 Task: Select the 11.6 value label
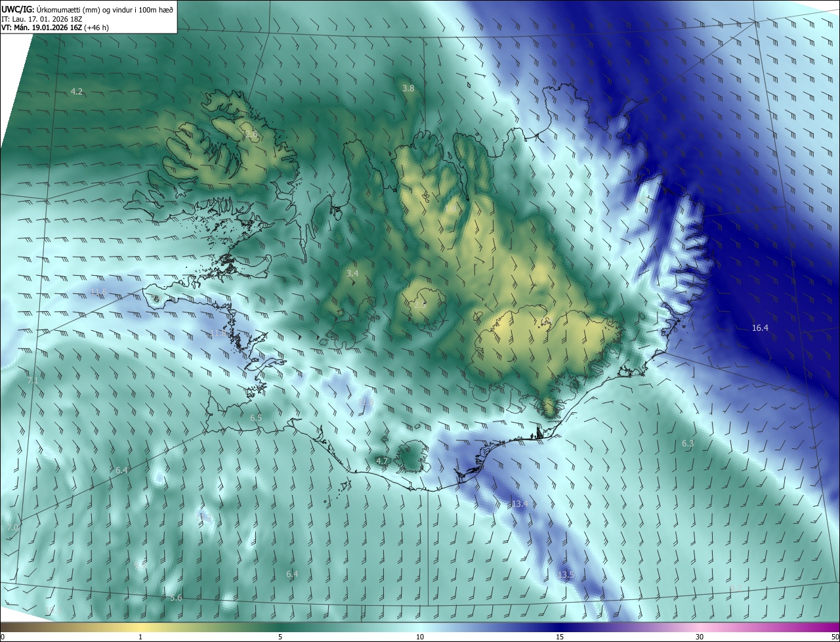pyautogui.click(x=98, y=291)
